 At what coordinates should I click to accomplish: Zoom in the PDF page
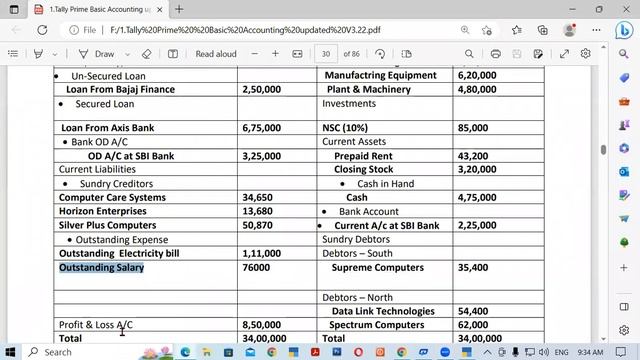click(275, 54)
